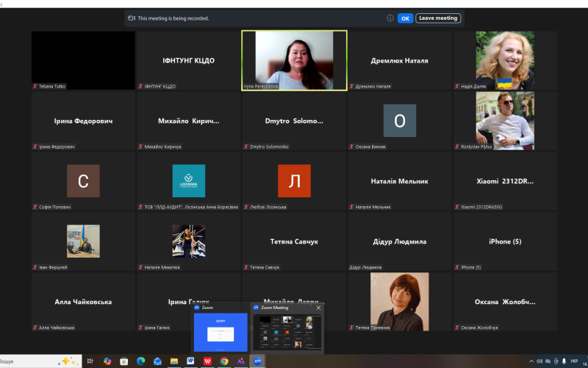
Task: Open the Zoom window preview thumbnail
Action: pyautogui.click(x=220, y=333)
